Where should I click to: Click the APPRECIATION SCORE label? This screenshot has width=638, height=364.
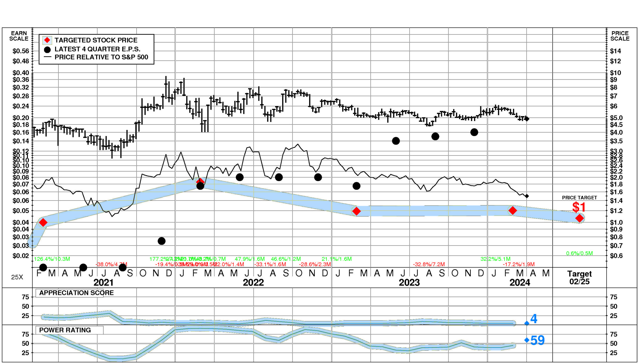[x=76, y=293]
